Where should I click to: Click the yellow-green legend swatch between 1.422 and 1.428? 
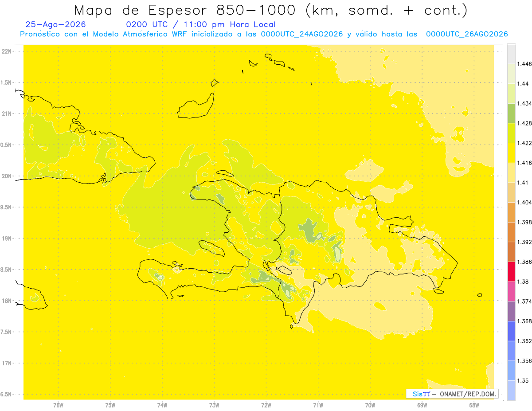tap(511, 133)
